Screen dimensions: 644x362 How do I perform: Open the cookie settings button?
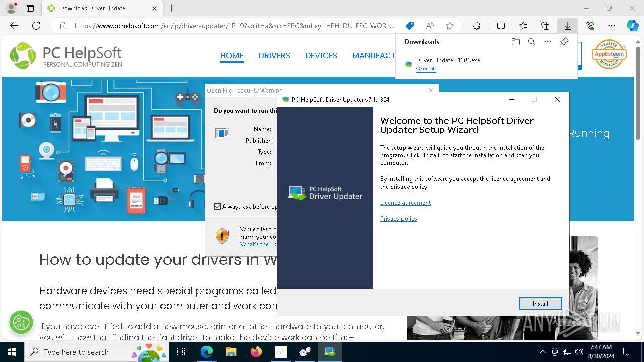(x=21, y=322)
